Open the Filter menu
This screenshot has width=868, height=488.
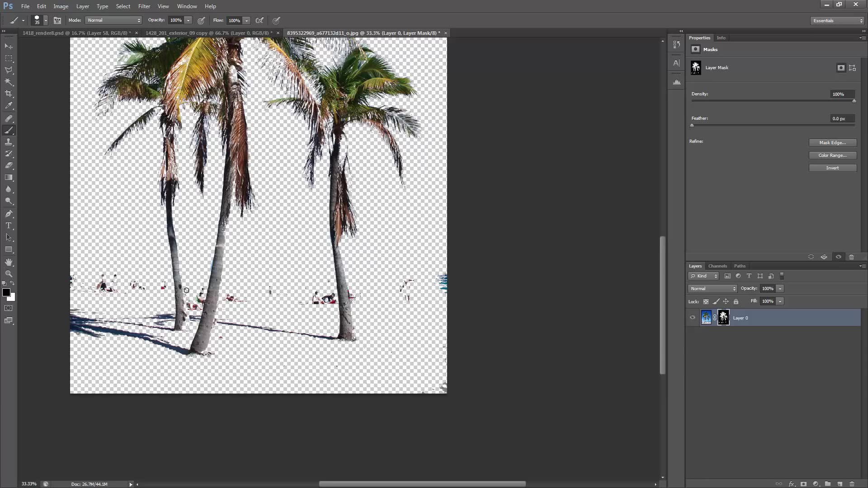144,6
